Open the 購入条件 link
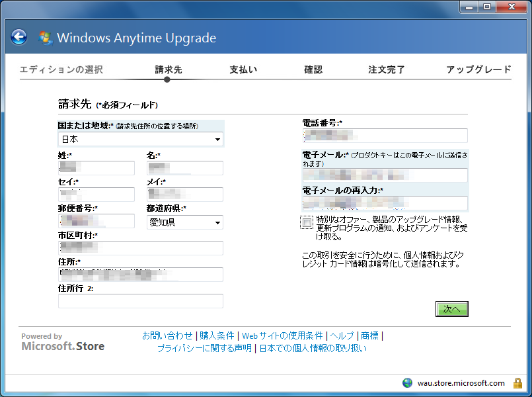 pyautogui.click(x=217, y=335)
